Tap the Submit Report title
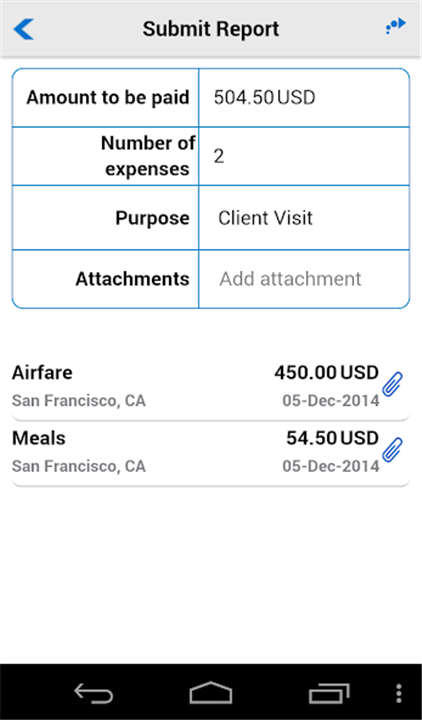 tap(211, 29)
